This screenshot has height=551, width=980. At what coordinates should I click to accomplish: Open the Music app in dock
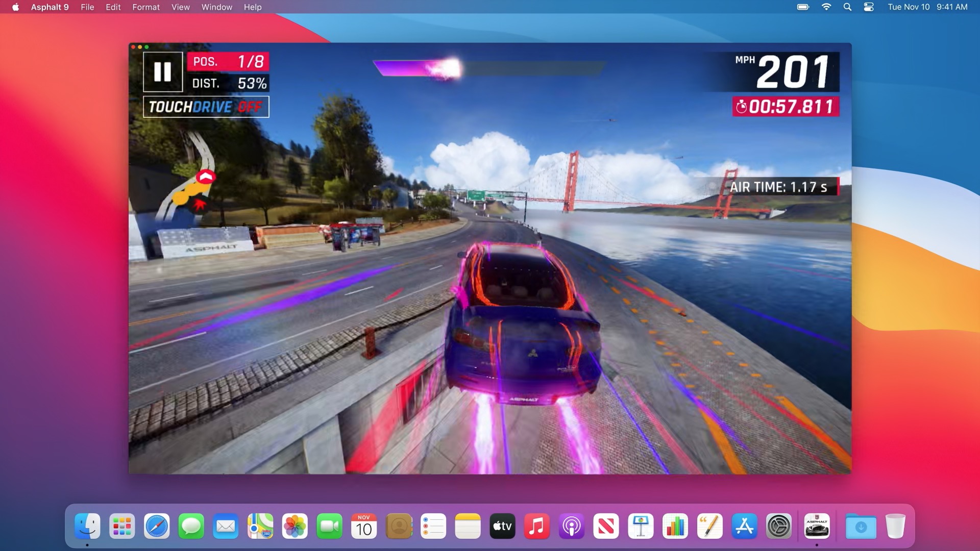[x=536, y=526]
